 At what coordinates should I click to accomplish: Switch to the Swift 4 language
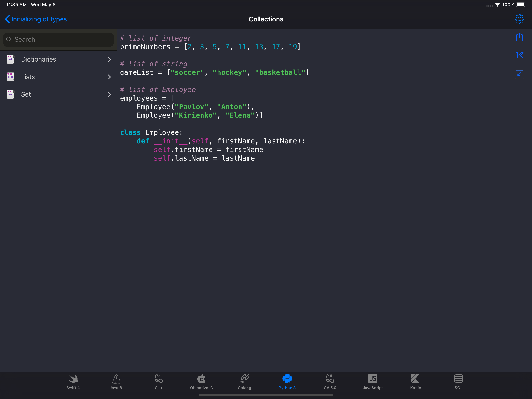73,381
